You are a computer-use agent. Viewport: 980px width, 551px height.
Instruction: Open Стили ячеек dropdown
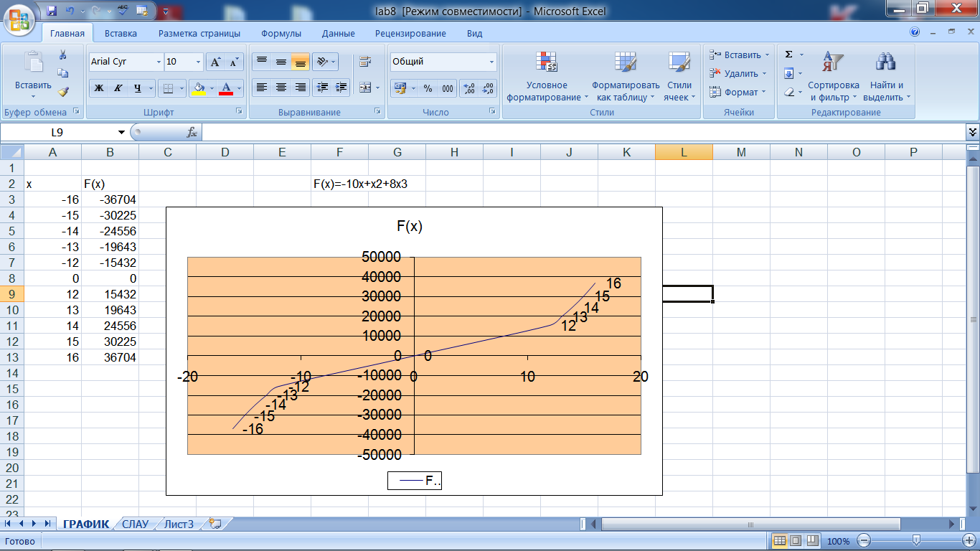click(x=679, y=77)
